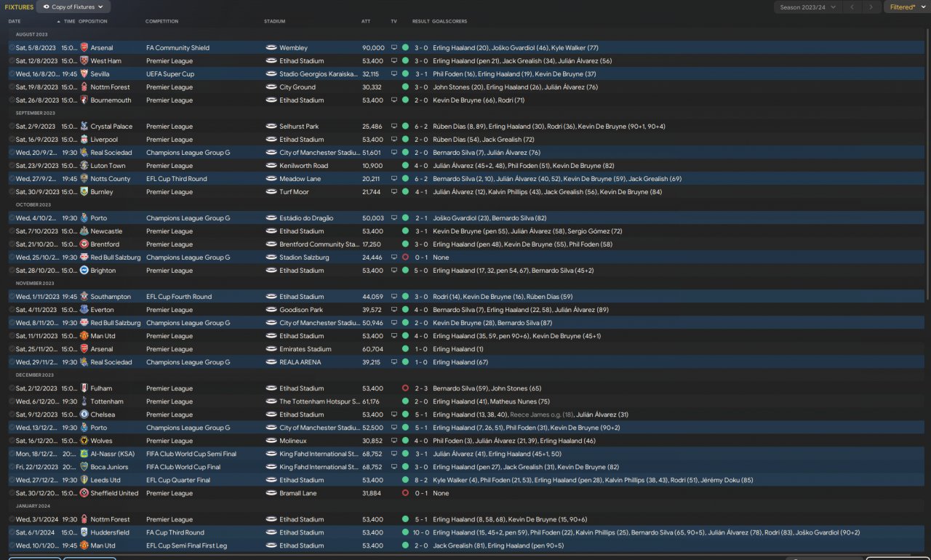Click the Time column header
The image size is (931, 560).
(69, 22)
